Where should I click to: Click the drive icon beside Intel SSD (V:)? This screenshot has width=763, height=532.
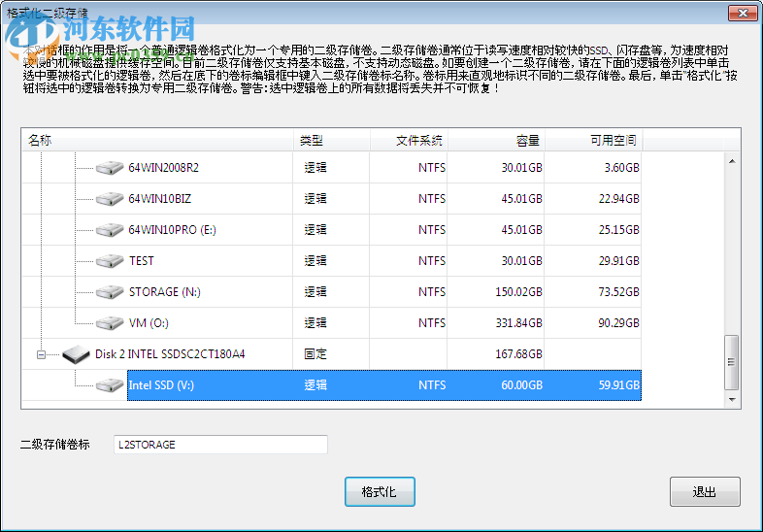tap(110, 386)
